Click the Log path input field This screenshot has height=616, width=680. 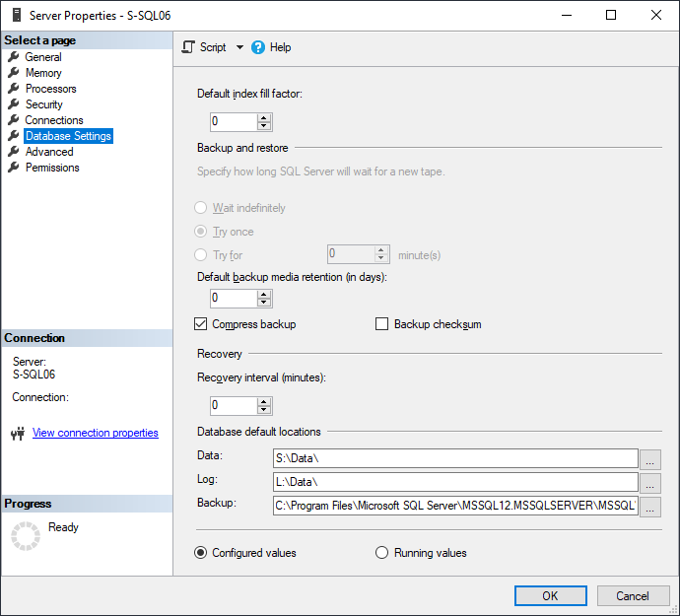(x=455, y=482)
